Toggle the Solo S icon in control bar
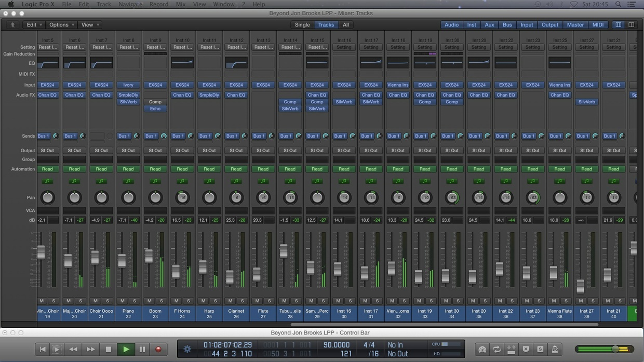Viewport: 644px width, 362px height. 540,350
